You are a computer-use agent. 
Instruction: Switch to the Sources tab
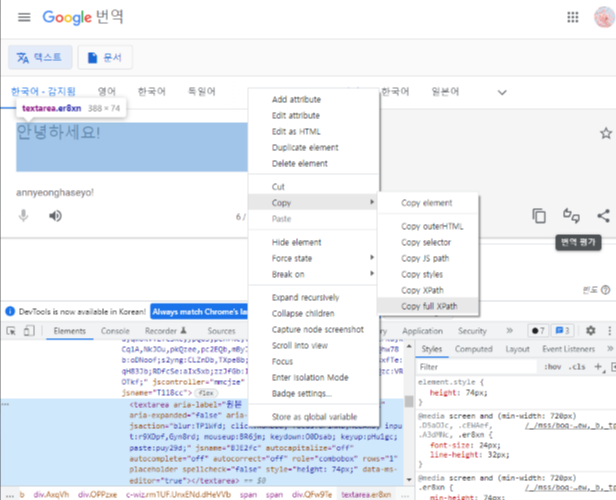(221, 331)
